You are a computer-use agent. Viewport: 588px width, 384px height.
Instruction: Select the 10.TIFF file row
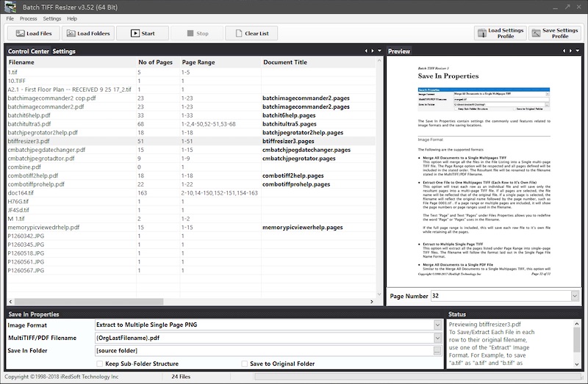[191, 81]
